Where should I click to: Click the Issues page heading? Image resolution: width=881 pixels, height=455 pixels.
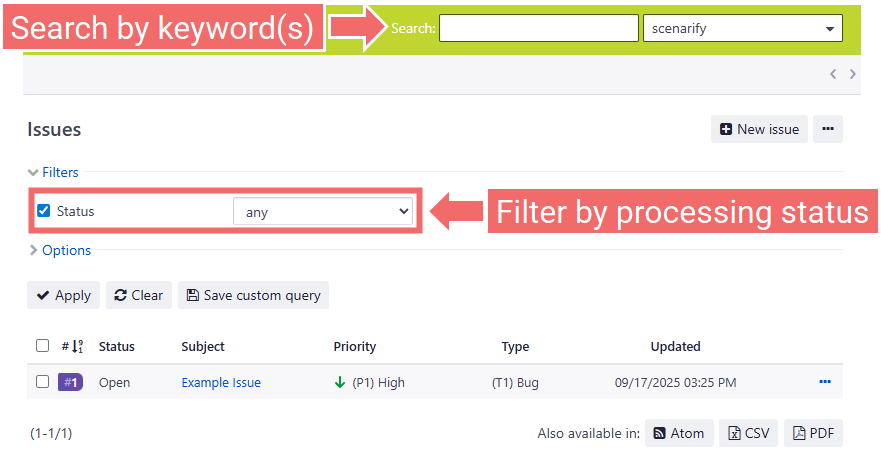click(x=54, y=129)
